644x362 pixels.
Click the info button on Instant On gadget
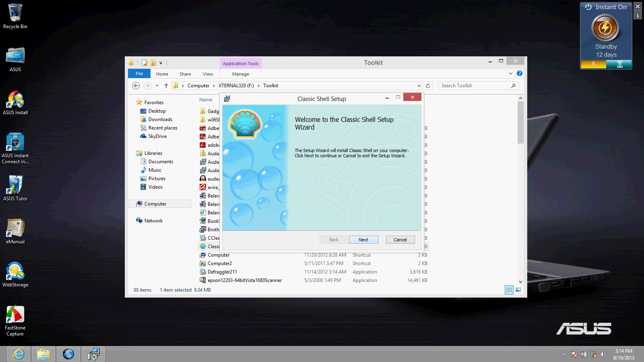pos(638,15)
